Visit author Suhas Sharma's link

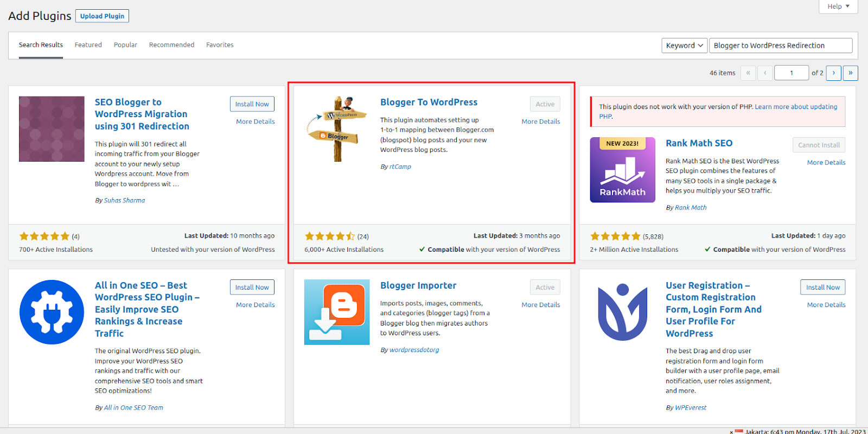click(x=124, y=200)
